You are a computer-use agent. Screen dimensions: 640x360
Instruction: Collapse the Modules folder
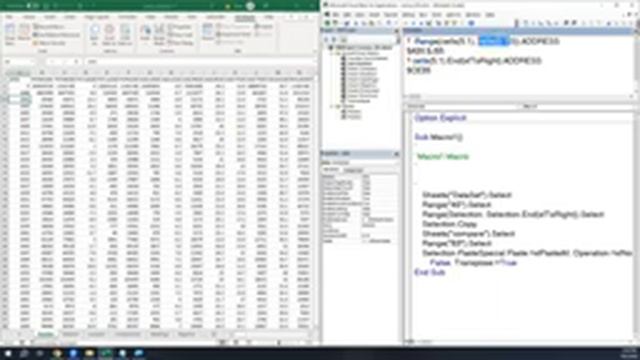point(332,106)
